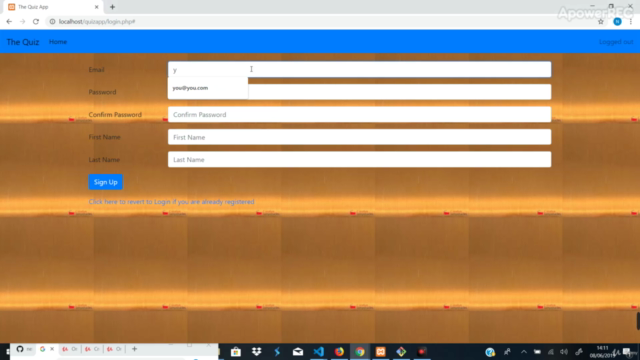Open a new browser tab
The height and width of the screenshot is (360, 640).
(112, 7)
